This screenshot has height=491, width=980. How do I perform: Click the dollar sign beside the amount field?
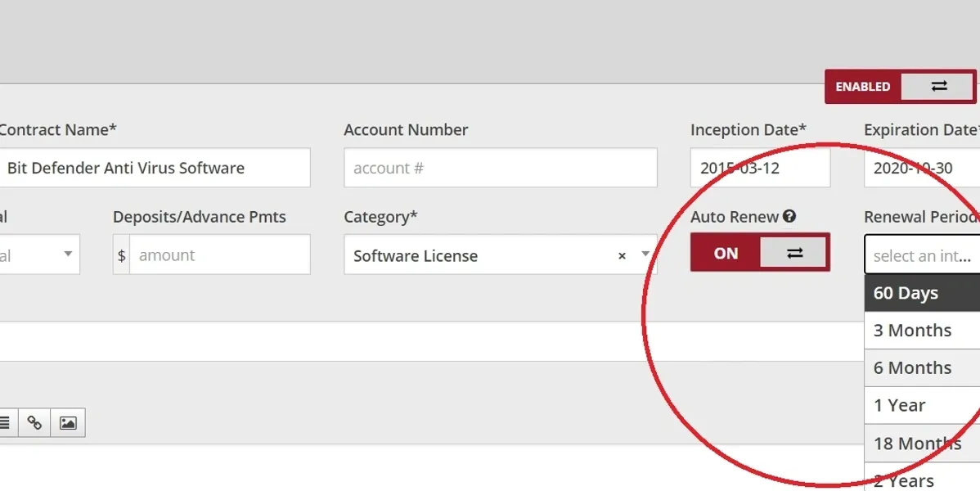[x=119, y=255]
